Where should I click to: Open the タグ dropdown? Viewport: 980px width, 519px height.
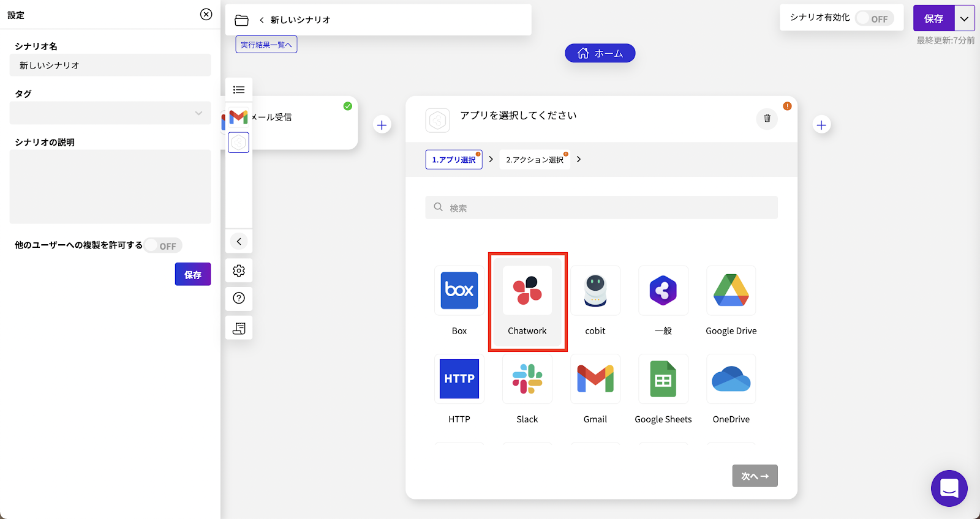pos(110,113)
